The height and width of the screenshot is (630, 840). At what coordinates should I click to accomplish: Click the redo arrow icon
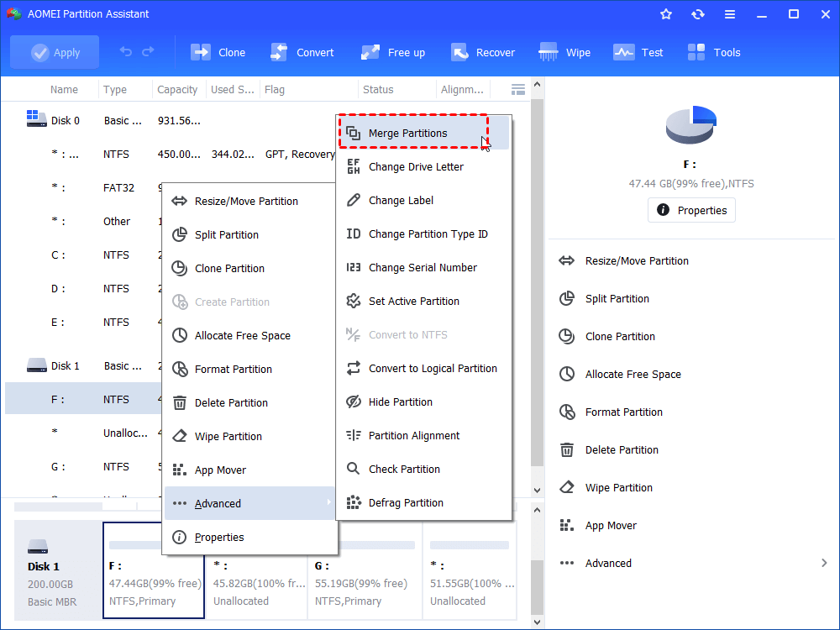(148, 51)
